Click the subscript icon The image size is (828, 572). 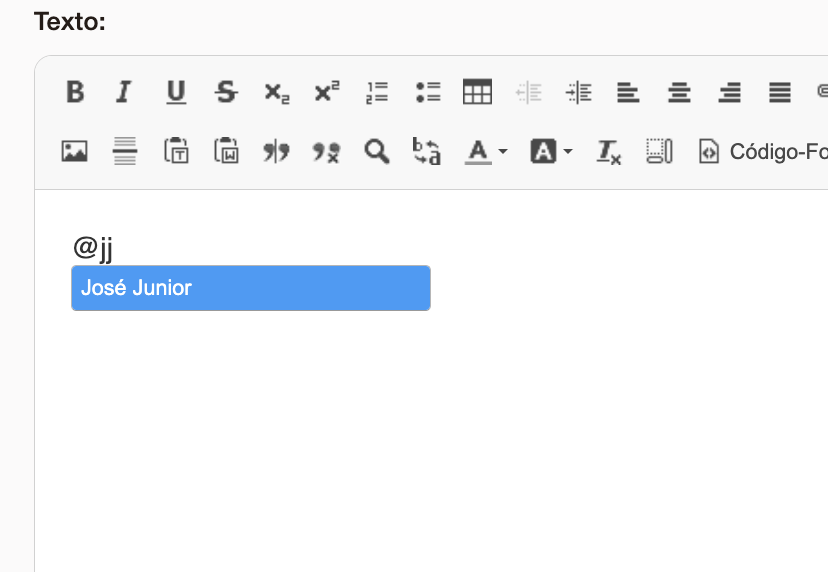(277, 93)
